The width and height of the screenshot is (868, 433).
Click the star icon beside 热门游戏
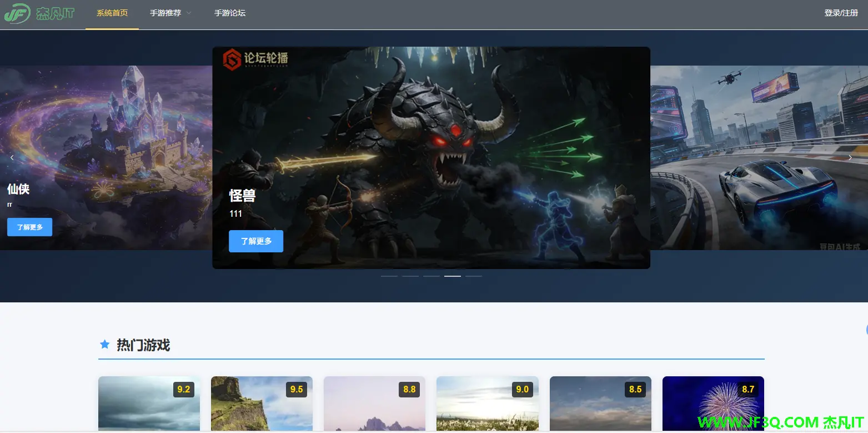104,345
